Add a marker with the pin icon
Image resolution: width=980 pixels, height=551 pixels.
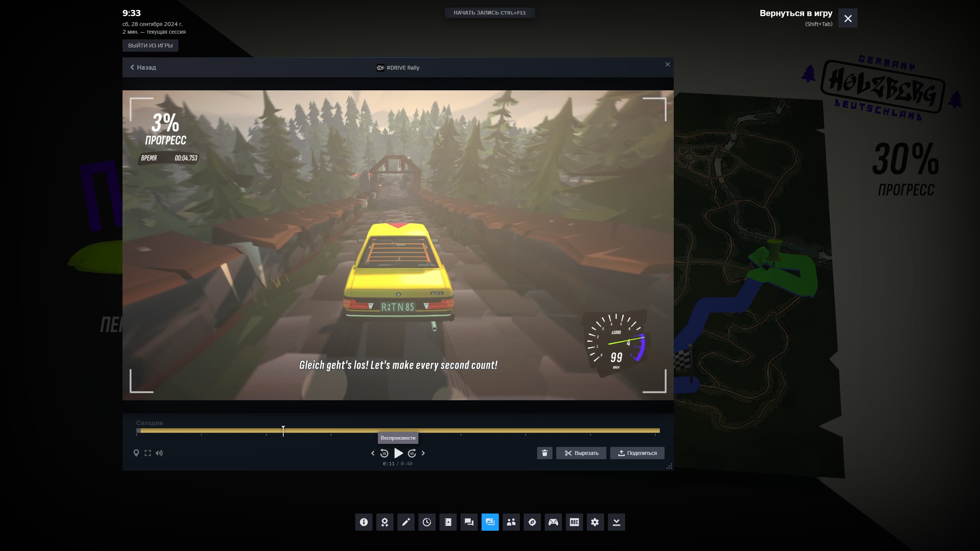coord(136,453)
